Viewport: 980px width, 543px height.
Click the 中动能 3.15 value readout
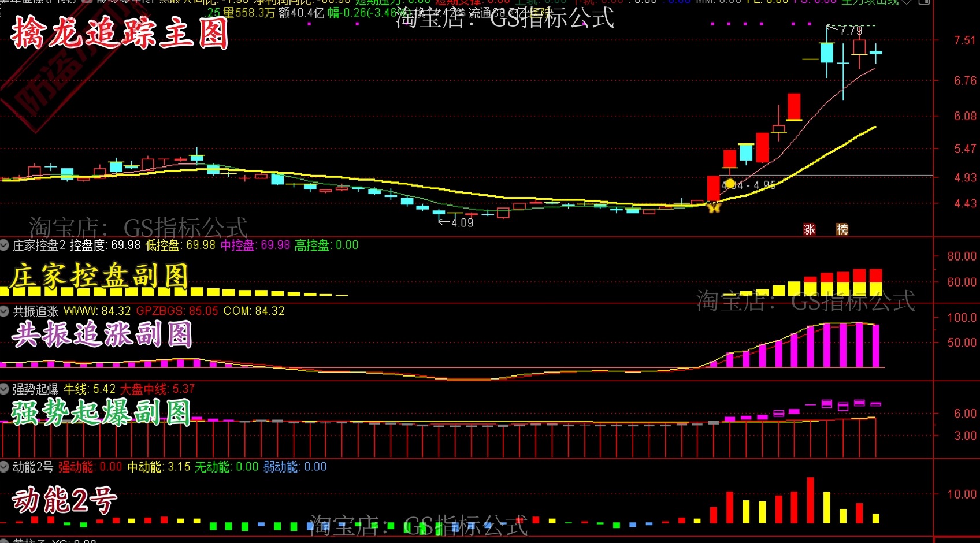(158, 467)
